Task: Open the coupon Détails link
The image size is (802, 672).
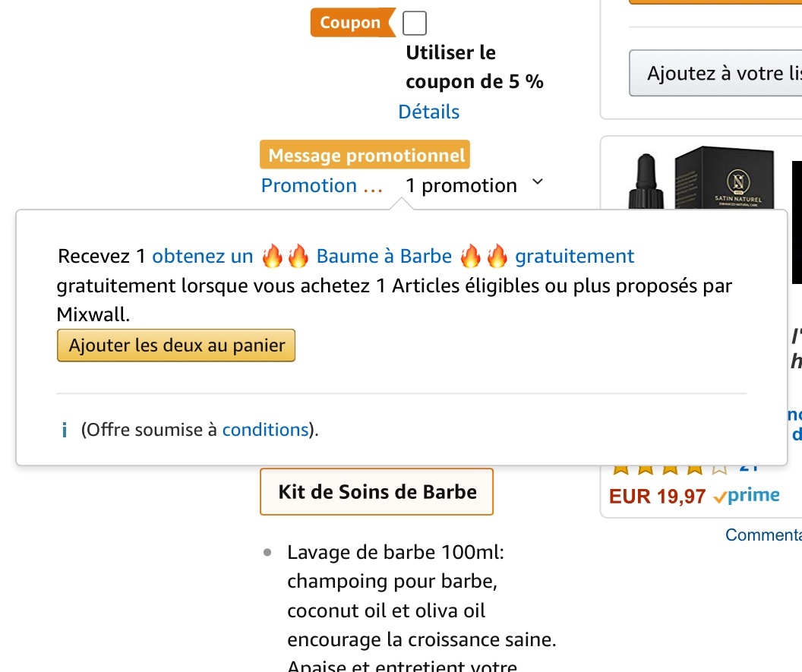Action: tap(428, 112)
